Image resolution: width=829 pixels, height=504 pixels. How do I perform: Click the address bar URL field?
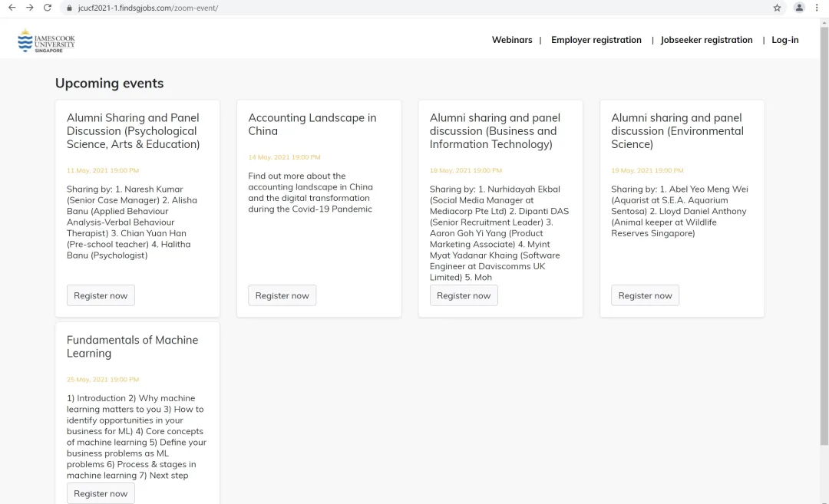pos(307,8)
